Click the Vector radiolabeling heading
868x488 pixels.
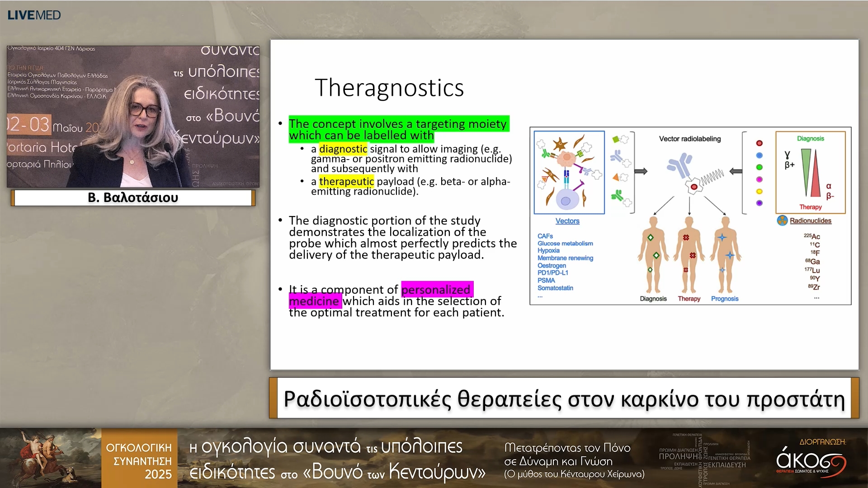pos(690,139)
